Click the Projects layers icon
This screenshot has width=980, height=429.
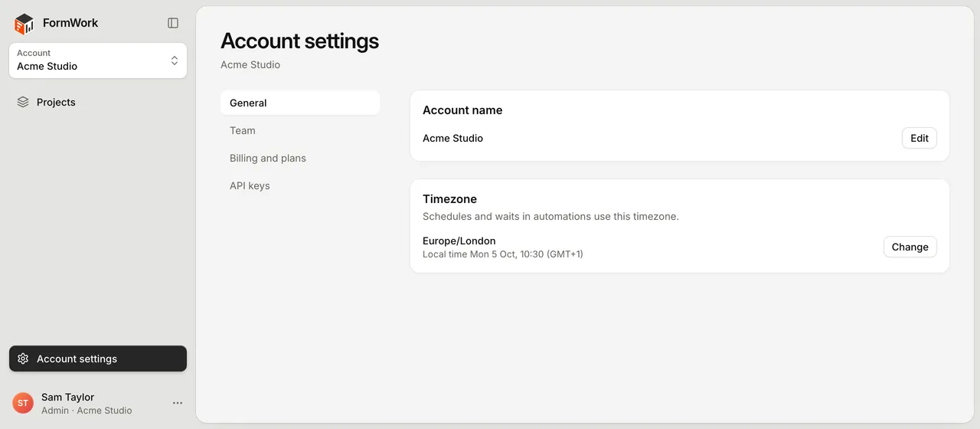coord(23,102)
